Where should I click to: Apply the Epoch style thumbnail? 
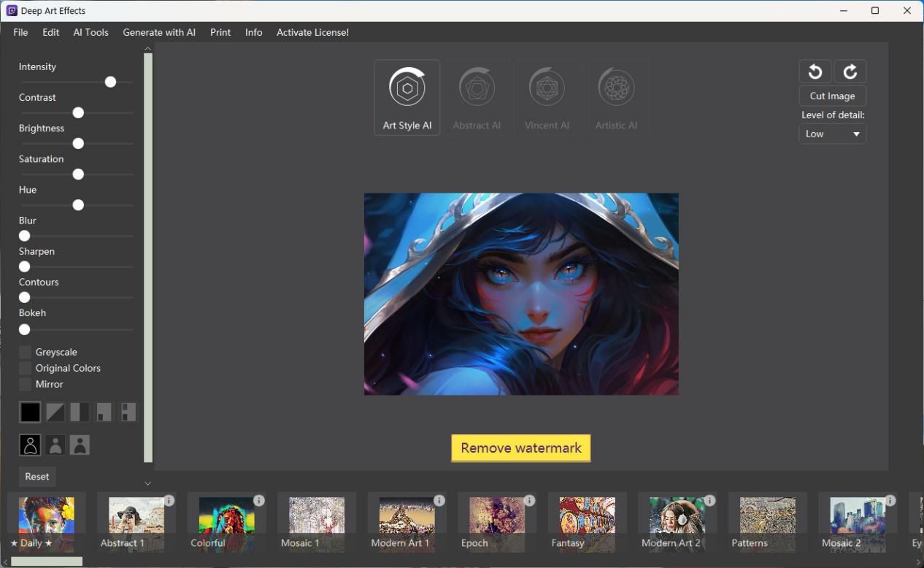tap(497, 522)
